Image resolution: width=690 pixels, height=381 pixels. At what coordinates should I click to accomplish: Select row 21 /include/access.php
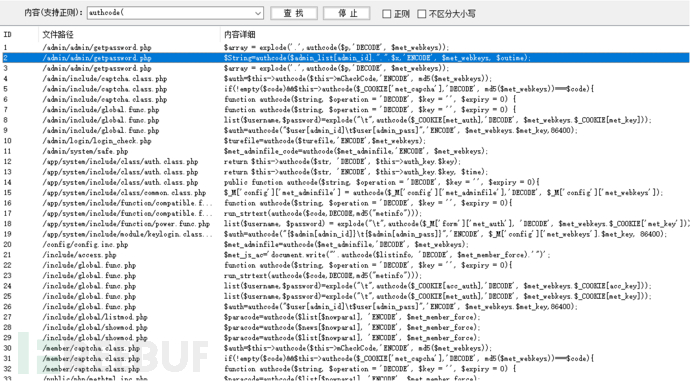pos(79,255)
